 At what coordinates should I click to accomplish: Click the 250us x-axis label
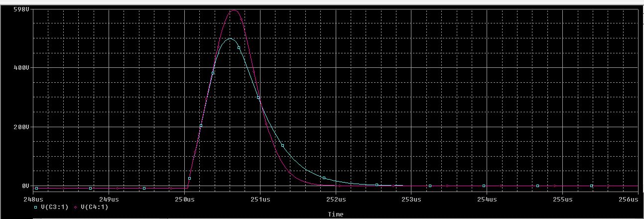click(185, 200)
